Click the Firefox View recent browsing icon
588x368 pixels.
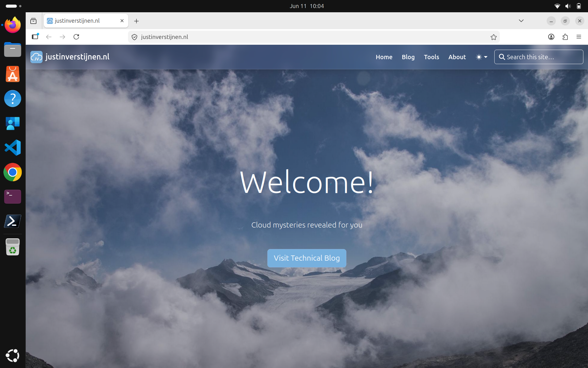click(33, 21)
